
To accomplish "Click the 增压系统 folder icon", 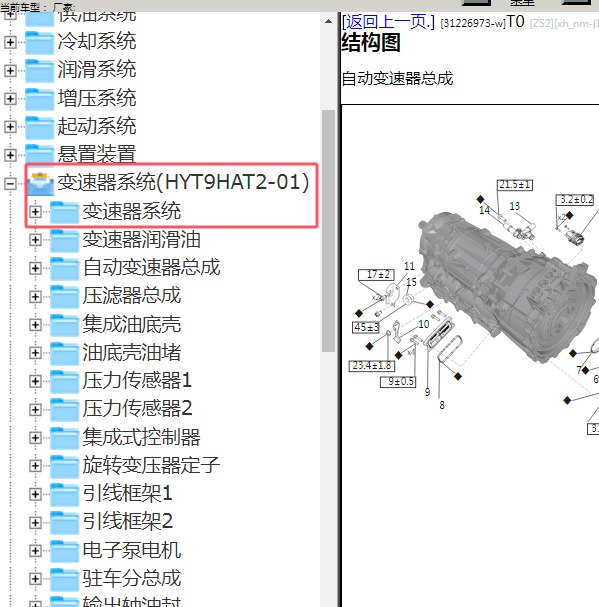I will click(39, 99).
